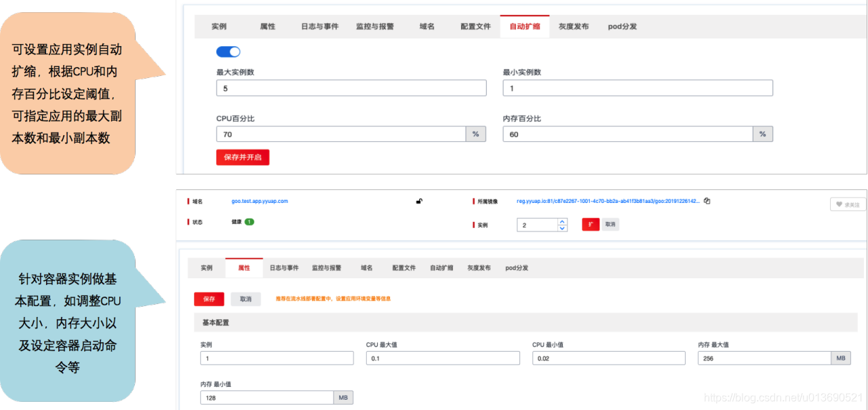Open pod分发 tab in the upper panel
Screen dimensions: 868x410
(x=623, y=26)
